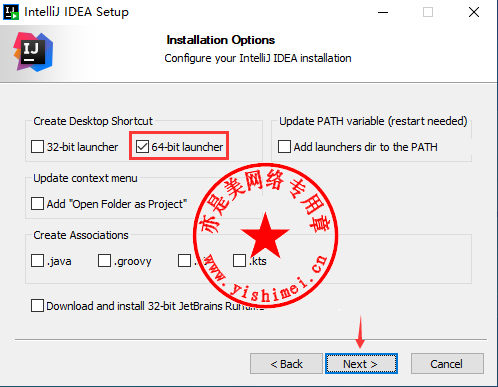Click the Update context menu group label
The image size is (498, 387).
click(85, 178)
